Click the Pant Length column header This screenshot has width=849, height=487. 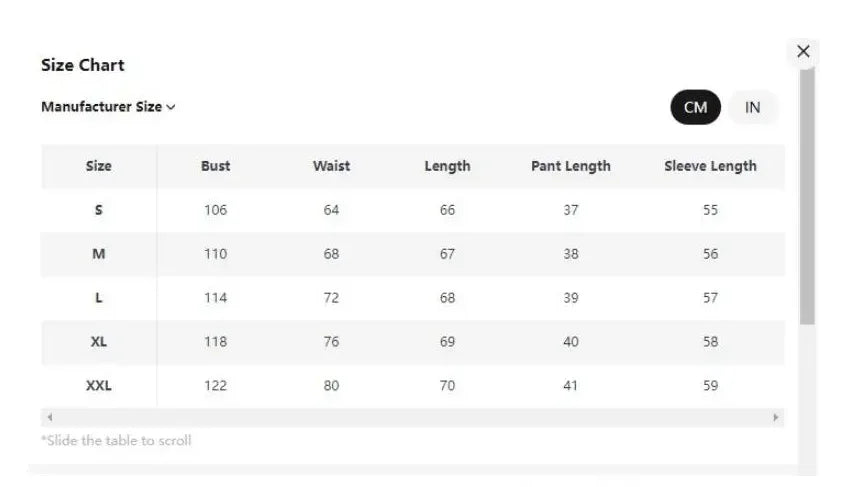click(x=570, y=166)
